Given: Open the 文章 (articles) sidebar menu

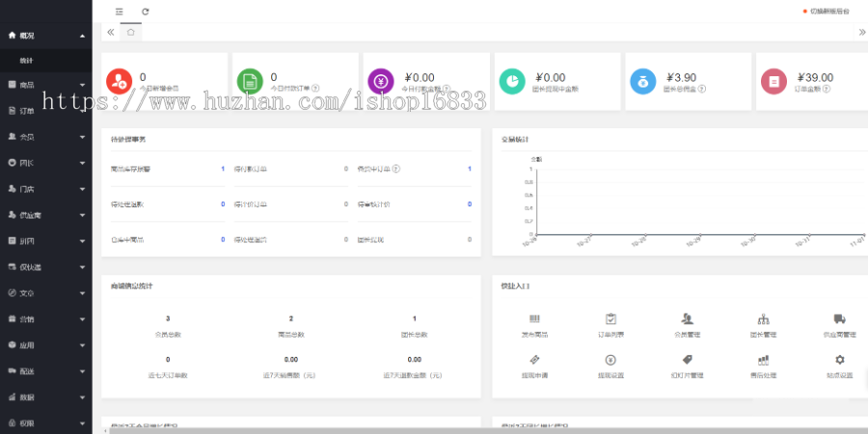Looking at the screenshot, I should point(46,293).
